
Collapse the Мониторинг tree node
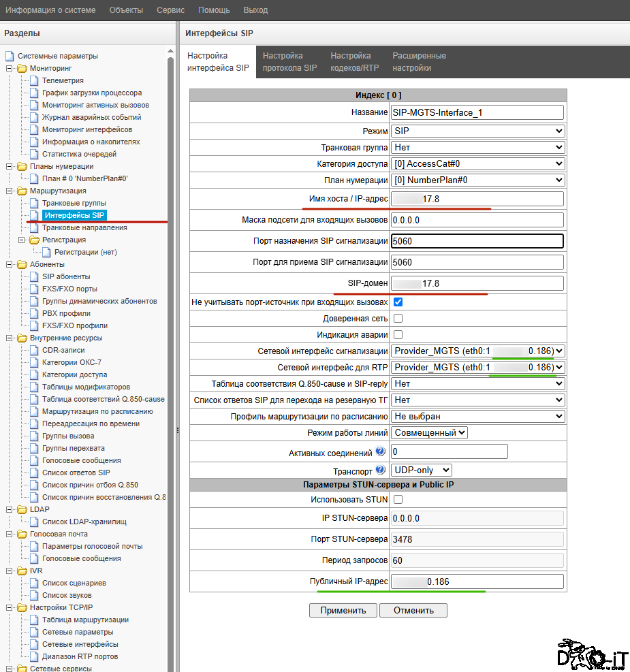click(x=9, y=69)
